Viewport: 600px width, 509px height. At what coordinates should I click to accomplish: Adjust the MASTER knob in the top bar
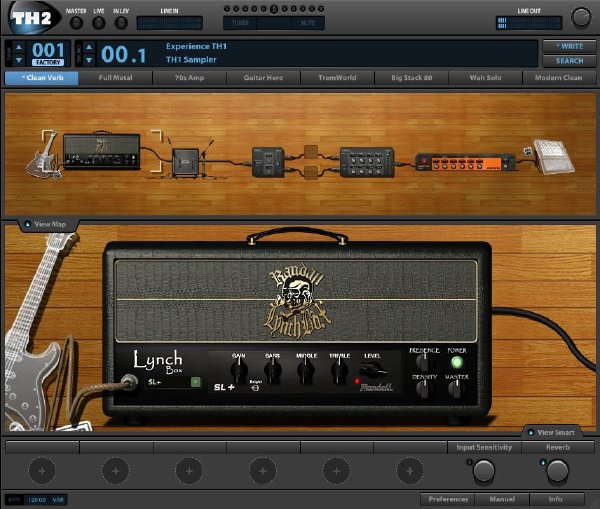pyautogui.click(x=76, y=23)
